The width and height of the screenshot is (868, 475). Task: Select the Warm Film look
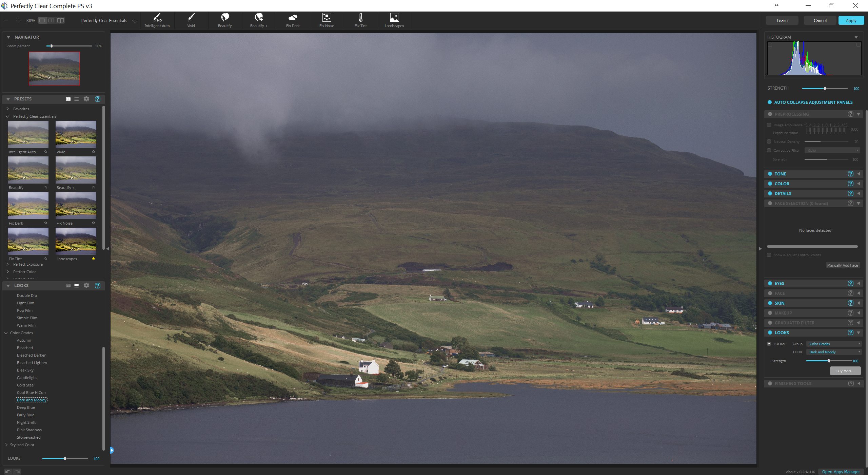26,325
